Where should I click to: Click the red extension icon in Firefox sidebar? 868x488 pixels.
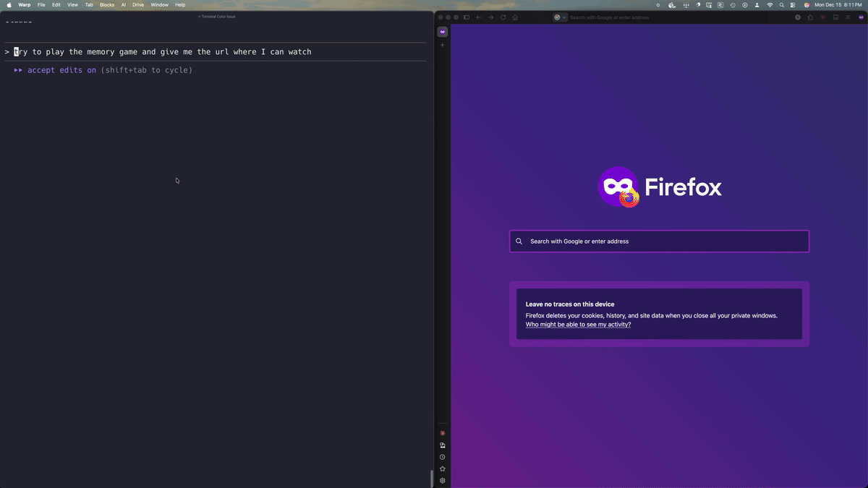[443, 433]
